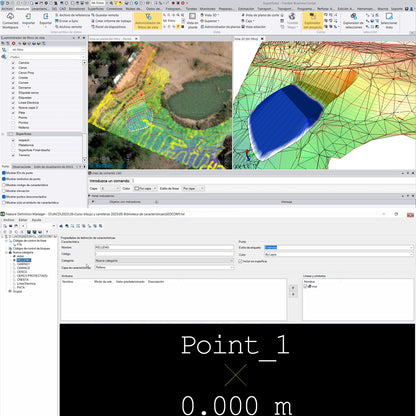
Task: Click the red circle icon in filter toolbar
Action: (14, 44)
